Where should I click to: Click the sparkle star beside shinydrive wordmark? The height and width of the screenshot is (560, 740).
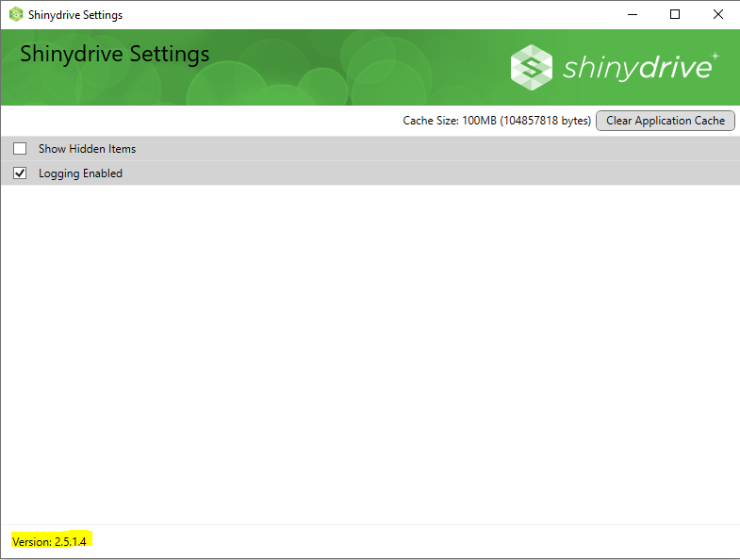714,57
